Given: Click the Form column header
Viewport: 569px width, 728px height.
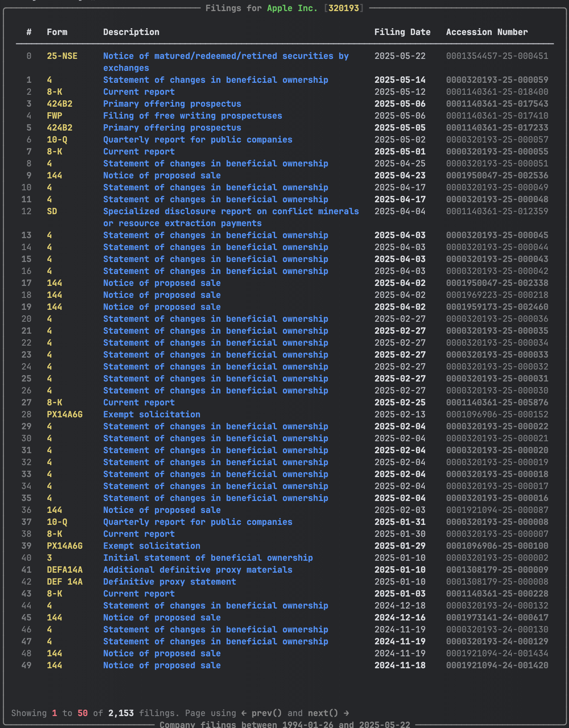Looking at the screenshot, I should (57, 32).
